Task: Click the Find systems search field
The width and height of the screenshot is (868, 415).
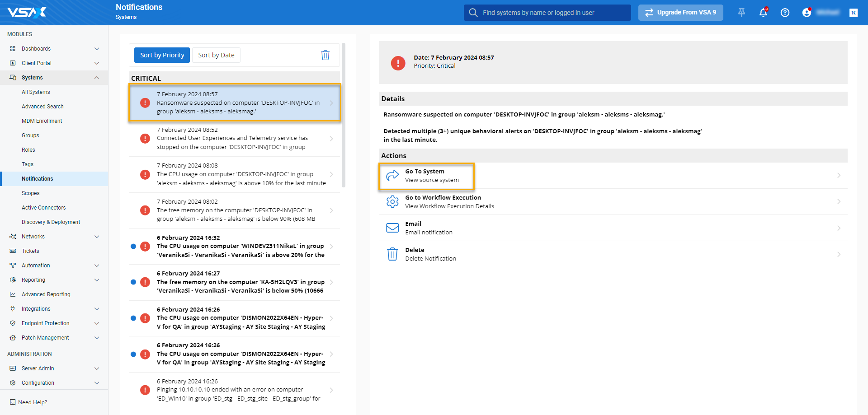Action: (547, 13)
